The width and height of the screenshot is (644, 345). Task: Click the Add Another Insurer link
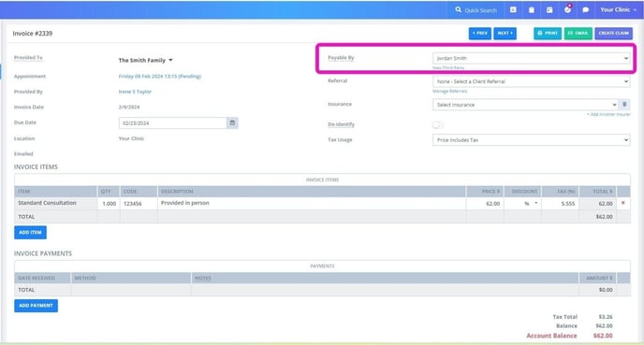(x=608, y=114)
